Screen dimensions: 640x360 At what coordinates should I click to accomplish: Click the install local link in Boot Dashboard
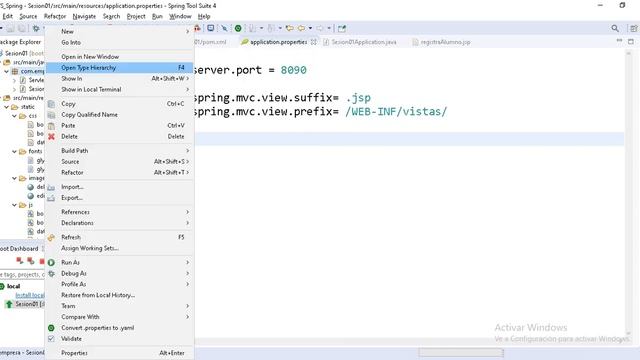tap(30, 295)
